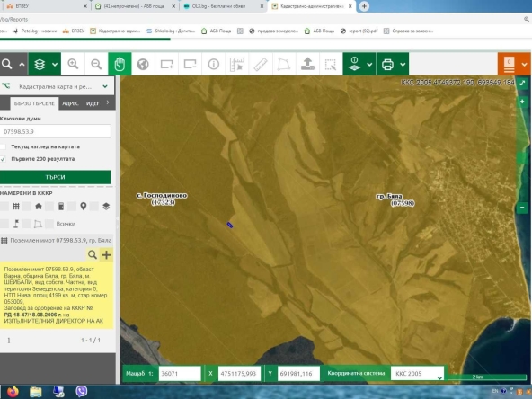Select the ruler distance measure tool

(261, 64)
